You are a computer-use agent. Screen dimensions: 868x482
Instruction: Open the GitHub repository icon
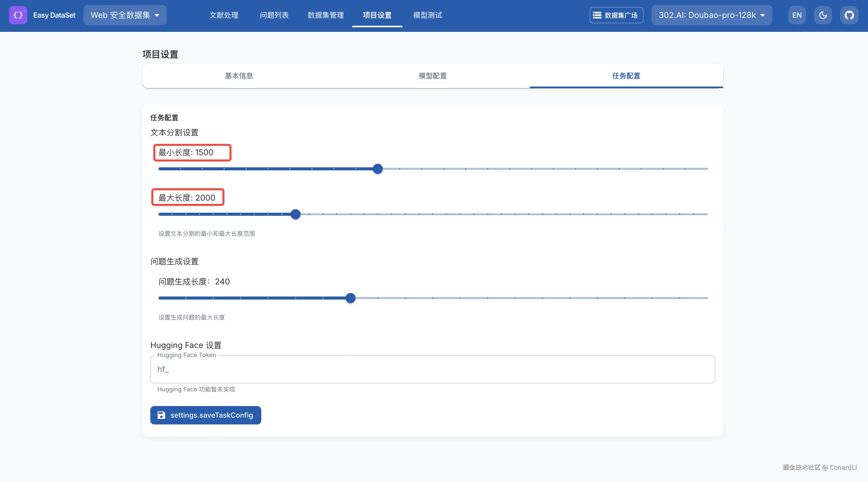click(x=849, y=15)
